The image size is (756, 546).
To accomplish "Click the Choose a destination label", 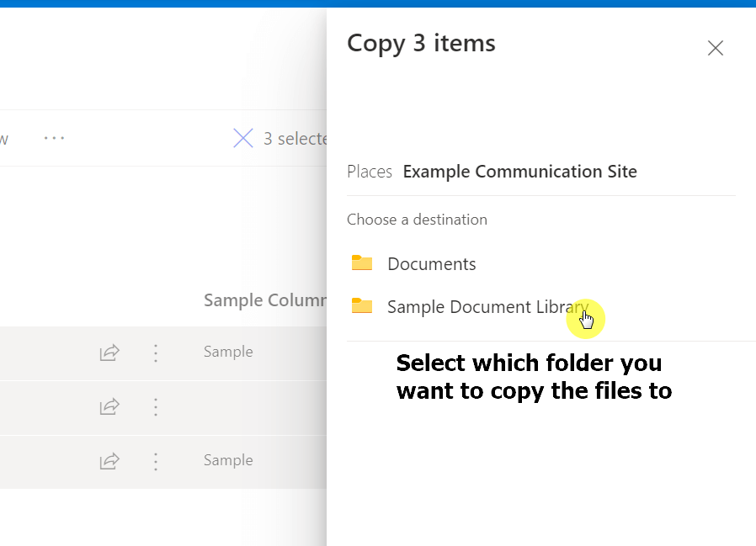I will tap(417, 220).
